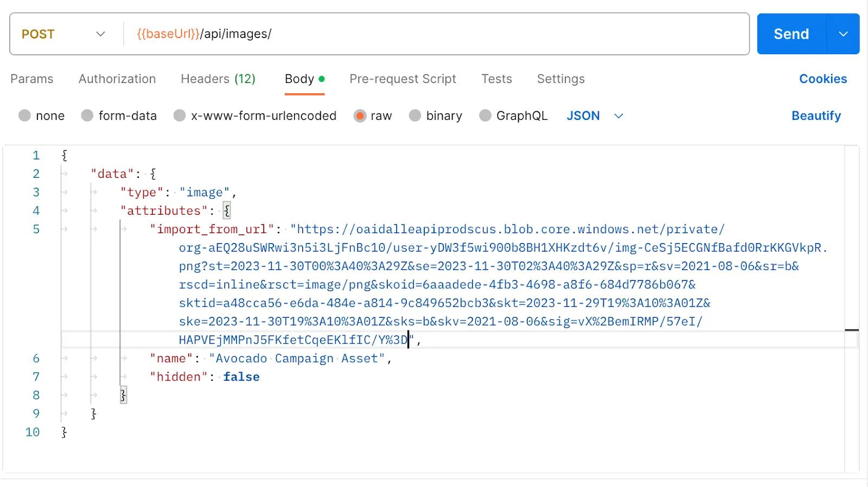The width and height of the screenshot is (868, 487).
Task: Select the raw body radio button
Action: point(360,116)
